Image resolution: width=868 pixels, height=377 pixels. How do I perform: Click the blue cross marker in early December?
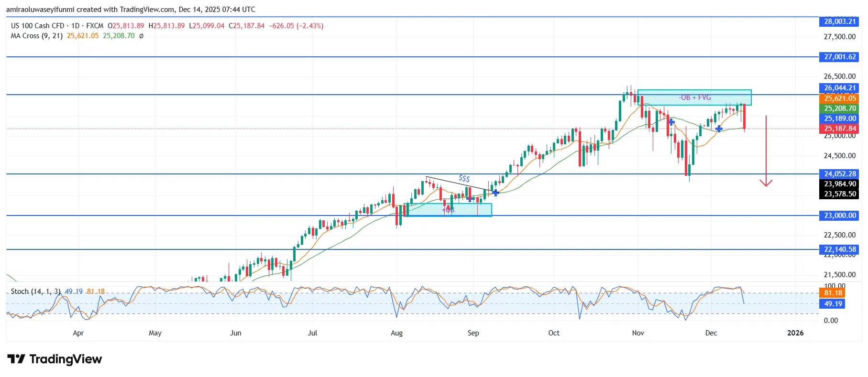coord(719,129)
